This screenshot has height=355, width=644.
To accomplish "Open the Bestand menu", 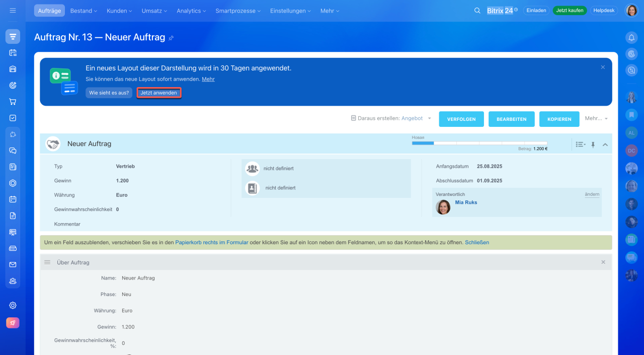I will (x=84, y=11).
